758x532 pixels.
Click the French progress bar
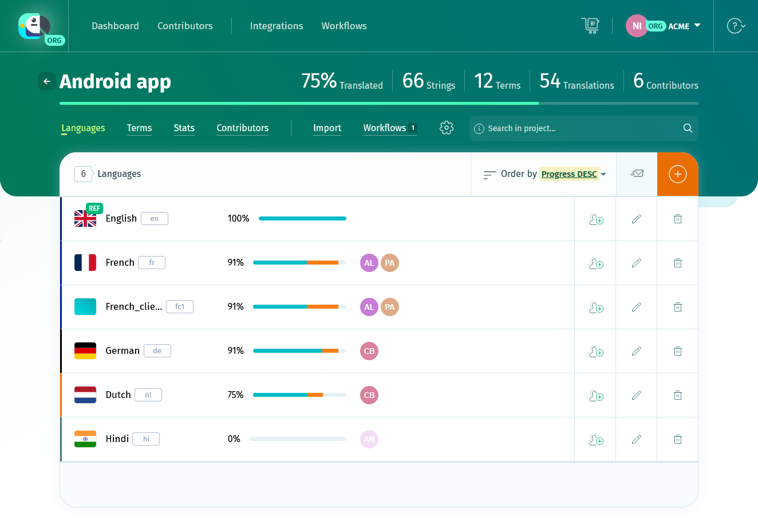(x=299, y=263)
